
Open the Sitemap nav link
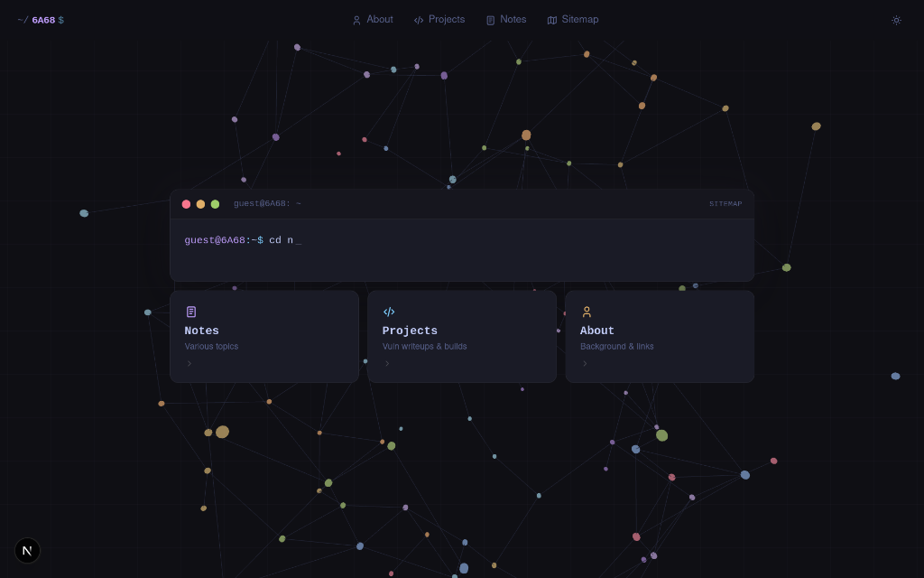573,20
